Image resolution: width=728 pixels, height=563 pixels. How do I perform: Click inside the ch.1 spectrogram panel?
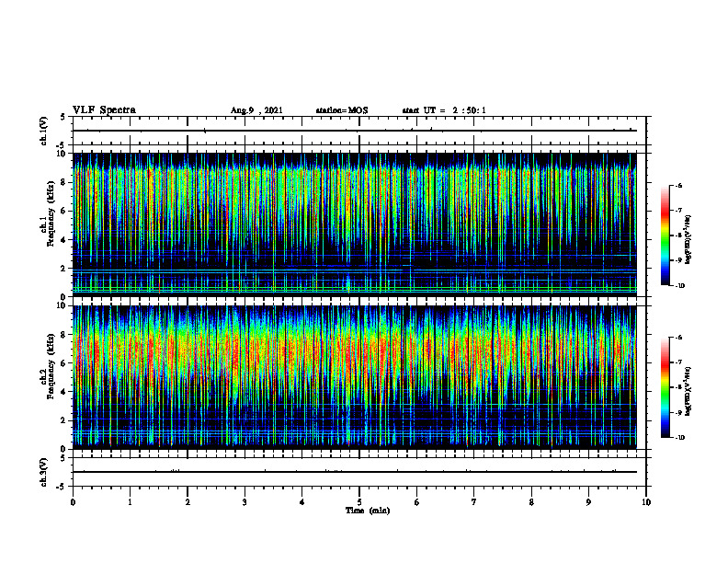pos(355,224)
